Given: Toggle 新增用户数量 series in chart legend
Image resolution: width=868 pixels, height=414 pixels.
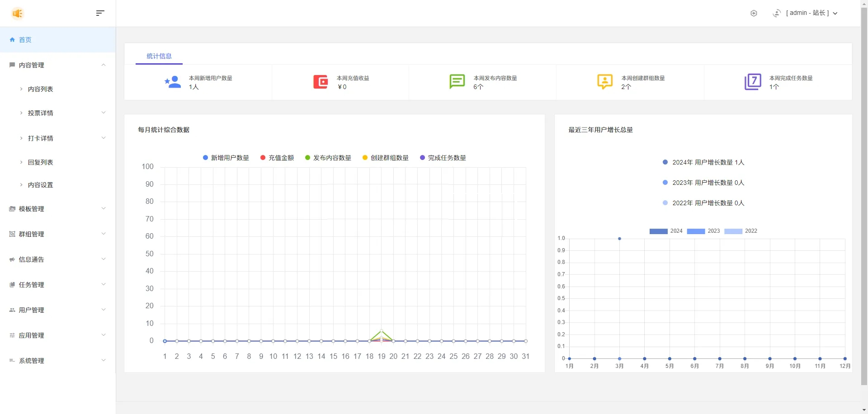Looking at the screenshot, I should [x=226, y=158].
